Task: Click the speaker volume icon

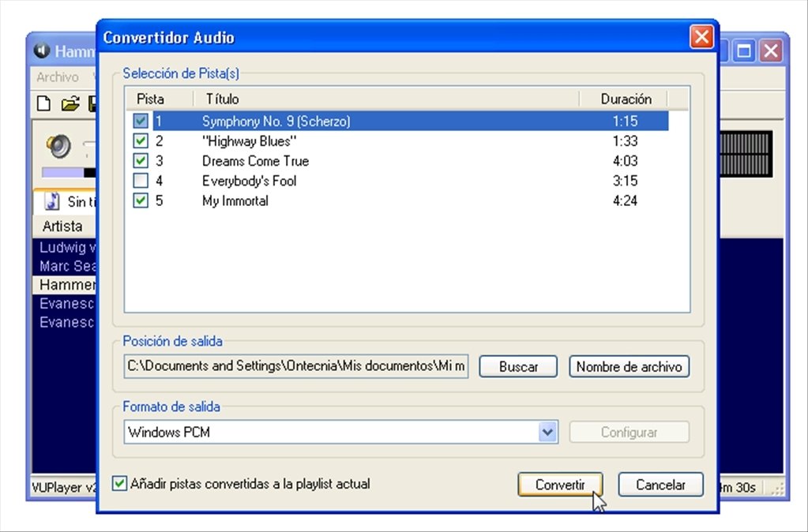Action: [58, 146]
